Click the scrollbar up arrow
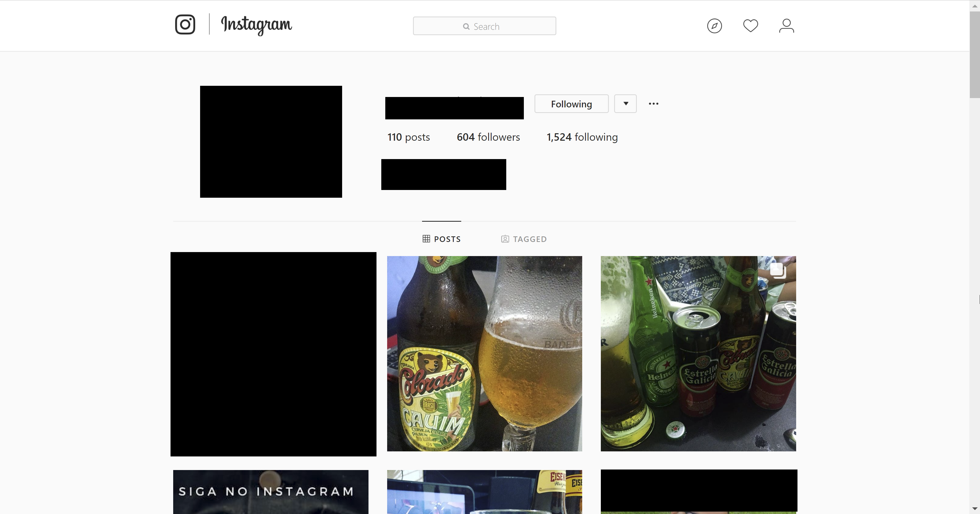Image resolution: width=980 pixels, height=514 pixels. pos(975,6)
